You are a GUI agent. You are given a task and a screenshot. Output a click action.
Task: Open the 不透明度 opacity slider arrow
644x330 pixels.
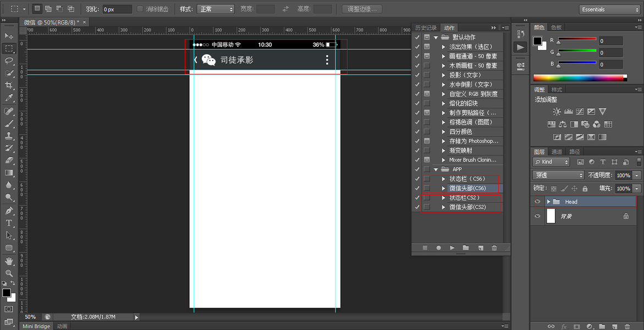click(637, 175)
